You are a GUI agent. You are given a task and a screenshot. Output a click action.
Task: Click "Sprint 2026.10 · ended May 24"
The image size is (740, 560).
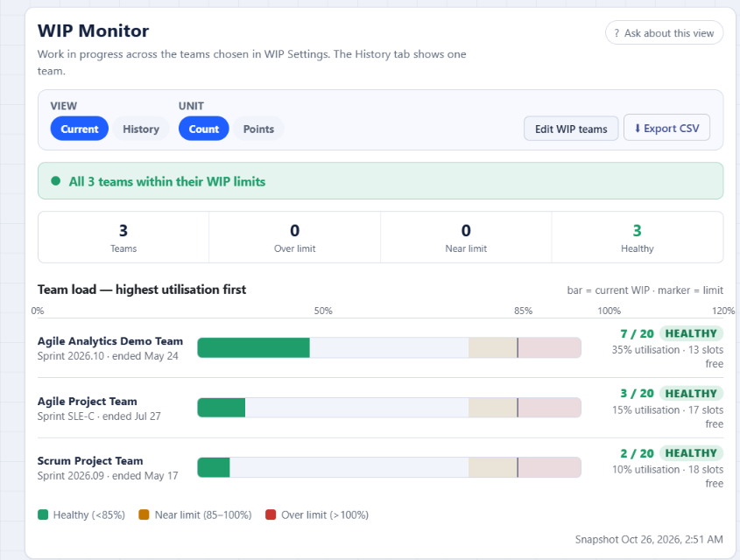pos(108,356)
